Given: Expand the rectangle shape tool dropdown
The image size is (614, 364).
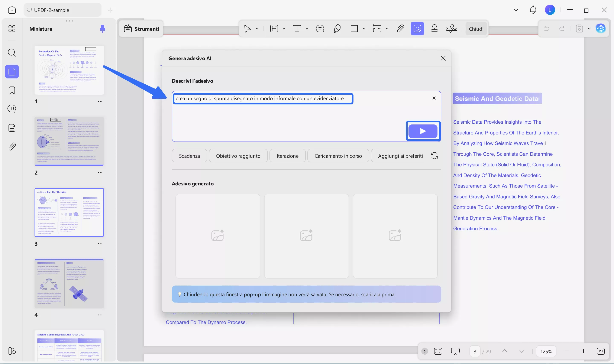Looking at the screenshot, I should click(x=364, y=29).
